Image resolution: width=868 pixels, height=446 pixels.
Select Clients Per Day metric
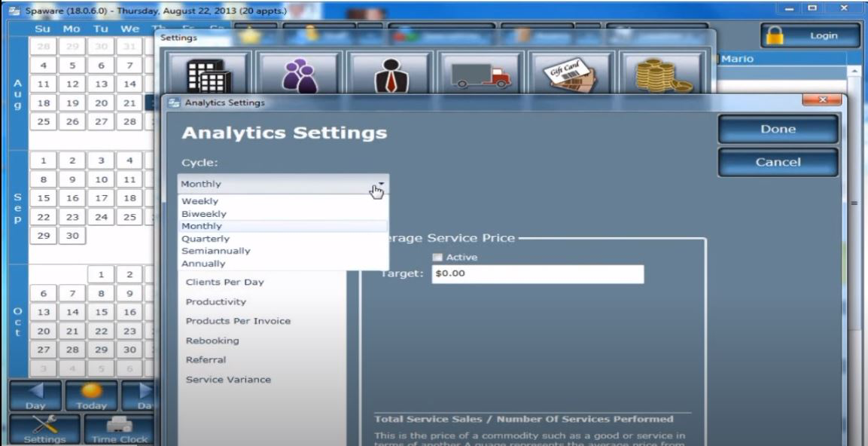[x=225, y=282]
